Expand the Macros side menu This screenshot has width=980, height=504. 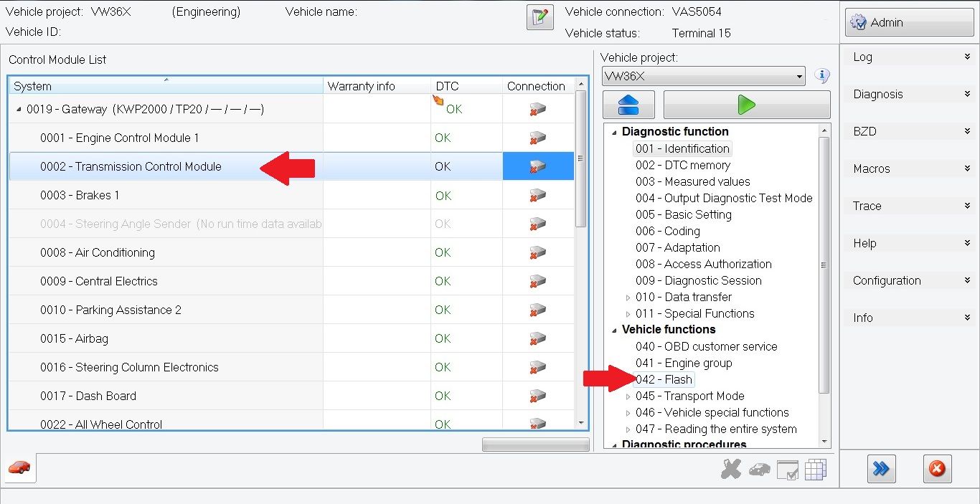point(910,168)
